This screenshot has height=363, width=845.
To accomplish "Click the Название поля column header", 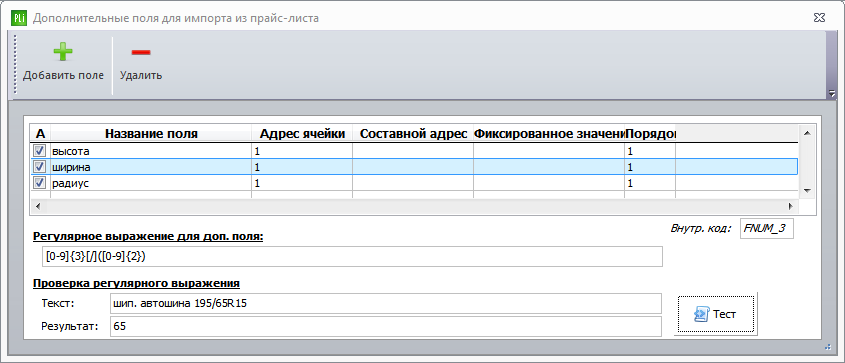I will coord(151,134).
